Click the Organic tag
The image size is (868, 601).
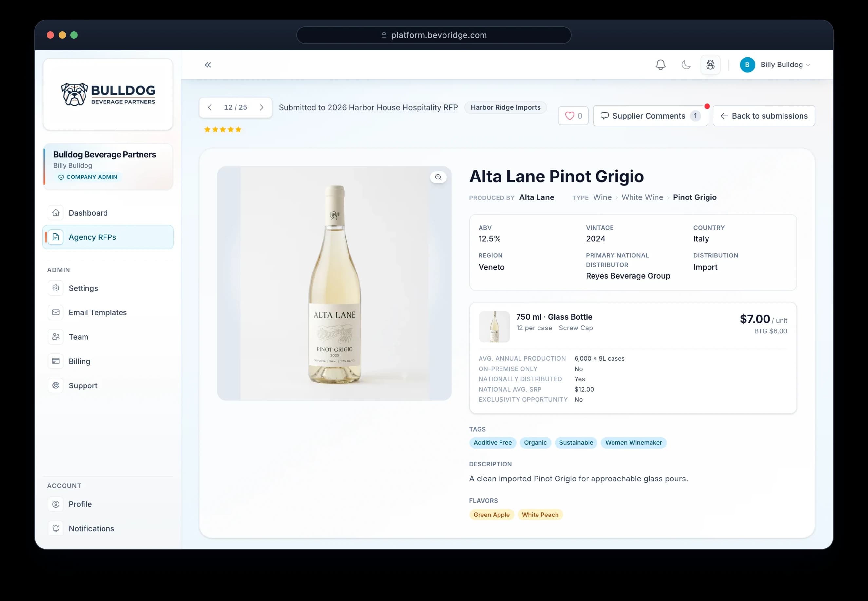pos(535,443)
